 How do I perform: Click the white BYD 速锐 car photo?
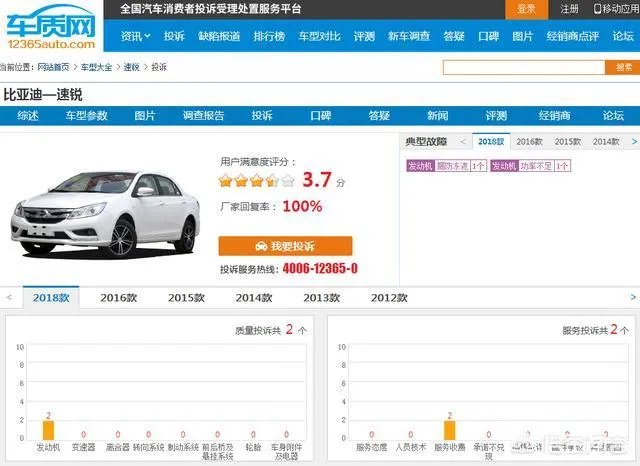105,214
